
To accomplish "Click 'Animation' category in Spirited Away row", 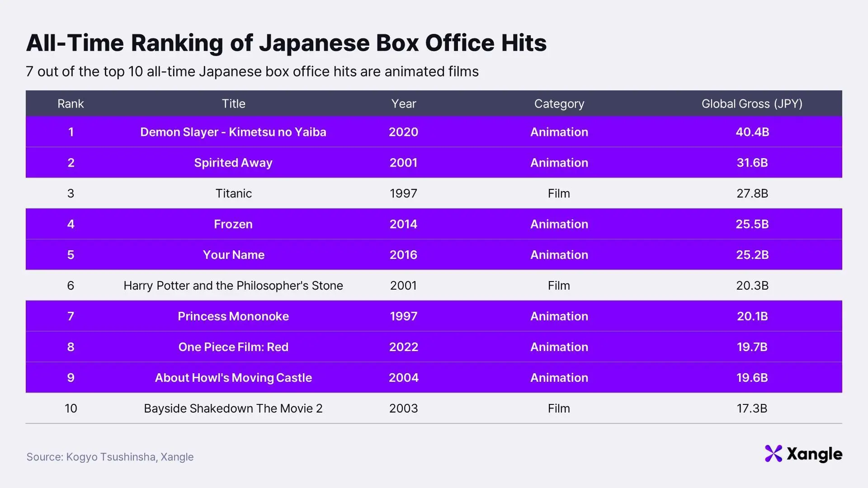I will [x=559, y=163].
